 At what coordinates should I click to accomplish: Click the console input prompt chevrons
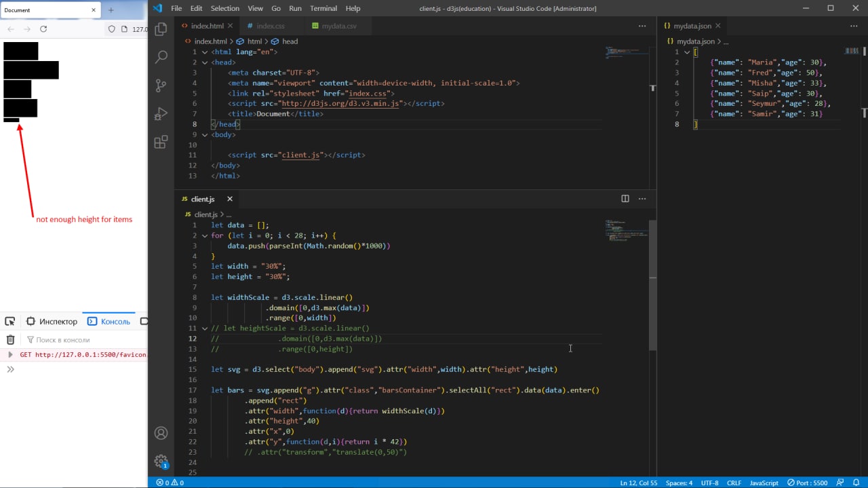pyautogui.click(x=10, y=369)
